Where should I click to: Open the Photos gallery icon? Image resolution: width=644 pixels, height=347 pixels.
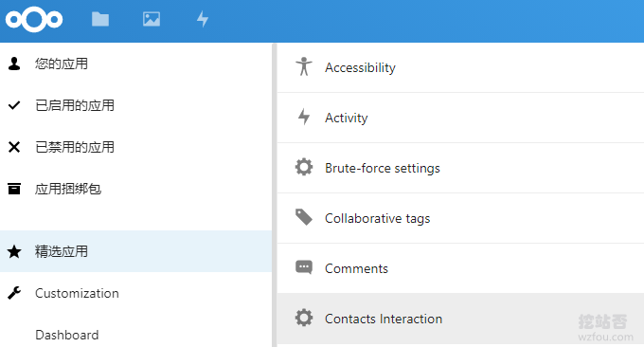click(x=152, y=19)
